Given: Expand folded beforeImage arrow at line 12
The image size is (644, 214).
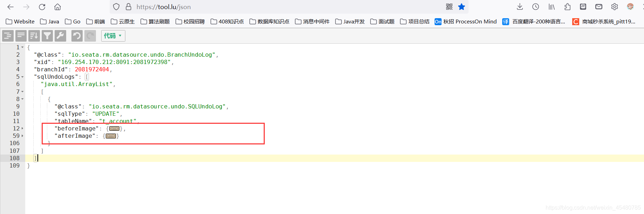Looking at the screenshot, I should [x=22, y=128].
